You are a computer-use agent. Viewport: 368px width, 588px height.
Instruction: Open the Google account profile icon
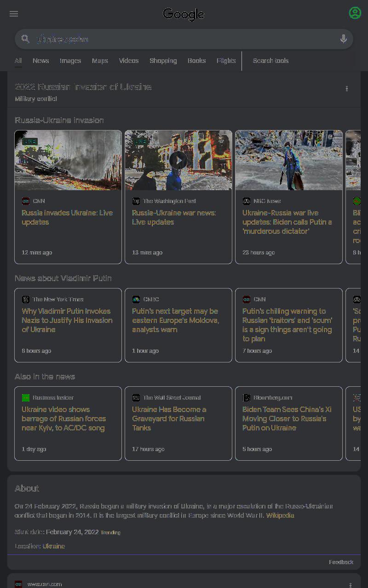click(x=355, y=13)
